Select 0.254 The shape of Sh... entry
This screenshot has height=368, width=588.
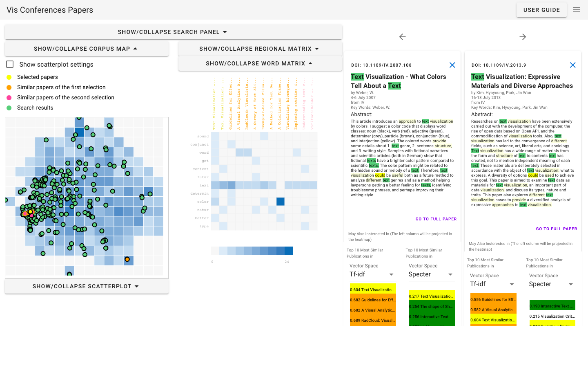[x=432, y=306]
